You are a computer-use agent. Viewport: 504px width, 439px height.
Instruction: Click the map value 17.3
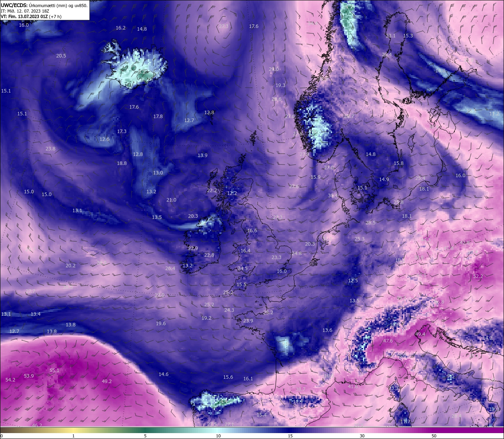(122, 132)
